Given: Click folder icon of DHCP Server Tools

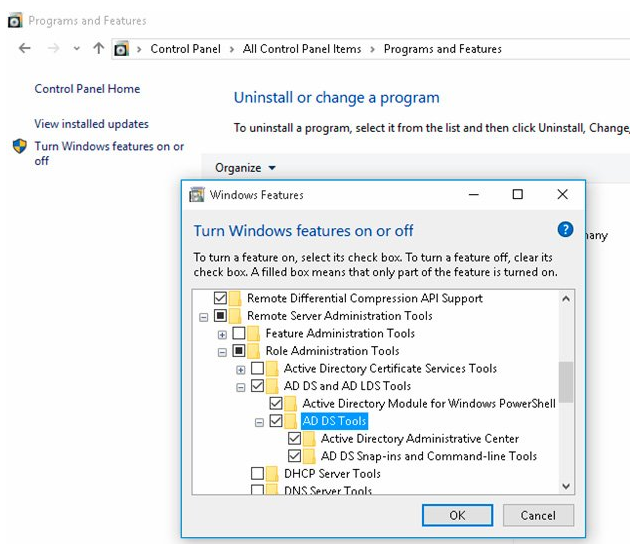Looking at the screenshot, I should [272, 474].
